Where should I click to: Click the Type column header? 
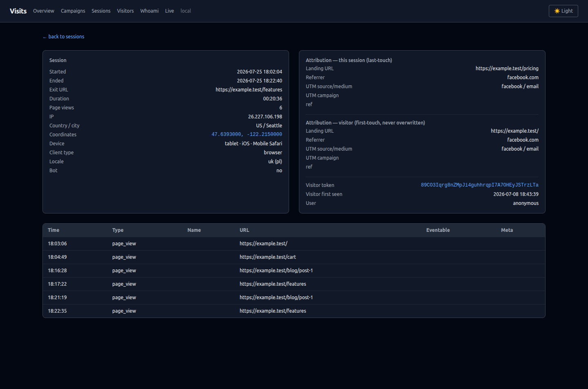pyautogui.click(x=118, y=230)
